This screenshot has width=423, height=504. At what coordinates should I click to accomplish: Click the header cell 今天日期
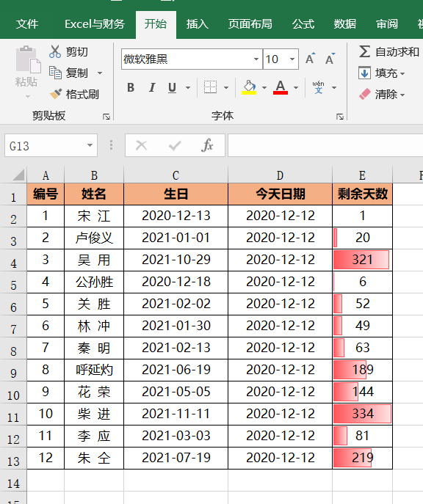tap(281, 194)
